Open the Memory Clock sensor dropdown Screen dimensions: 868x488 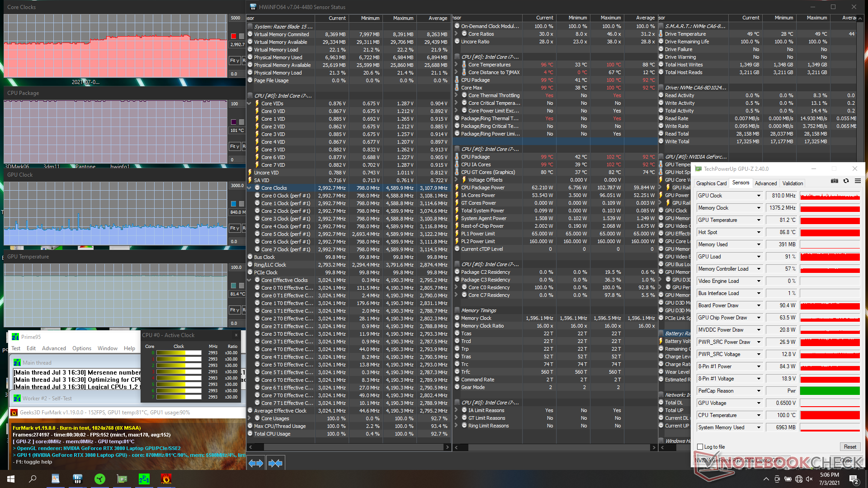[x=759, y=208]
